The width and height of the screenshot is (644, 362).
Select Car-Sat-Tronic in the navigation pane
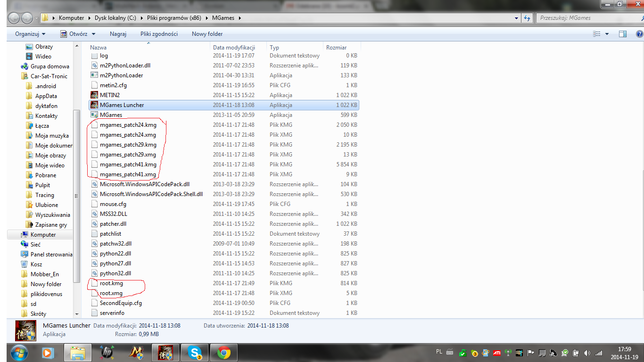click(49, 76)
